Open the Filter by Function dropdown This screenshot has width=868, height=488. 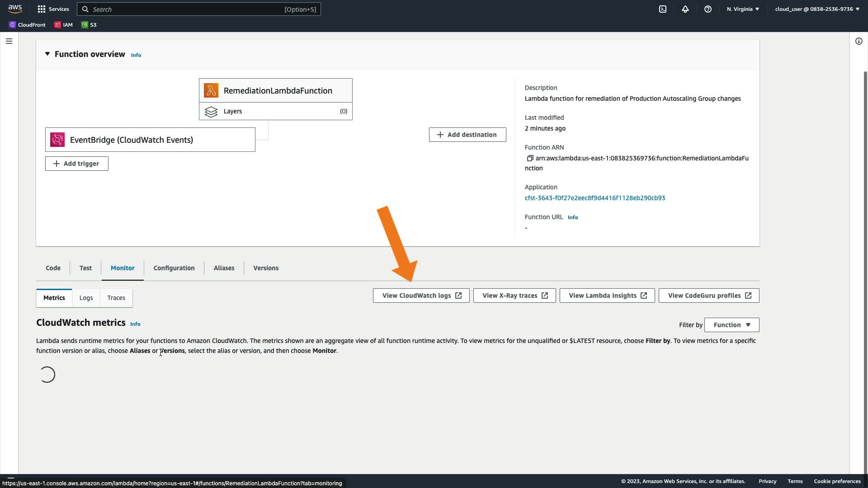pos(731,325)
